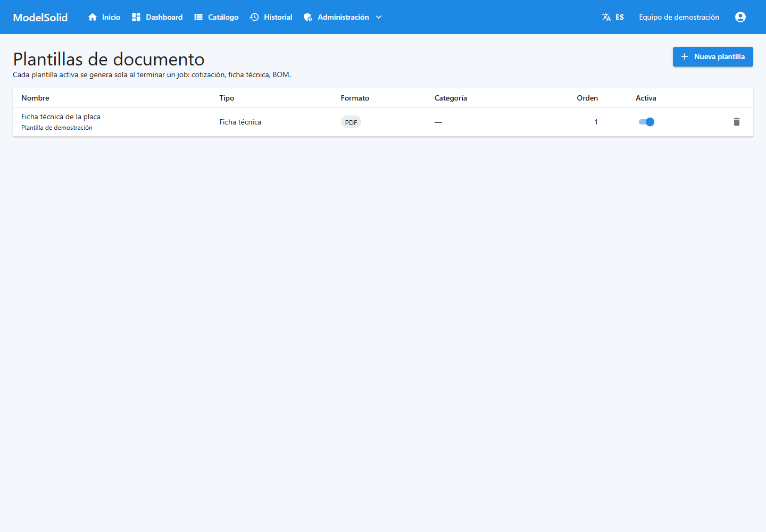Open Historial page

[x=271, y=17]
